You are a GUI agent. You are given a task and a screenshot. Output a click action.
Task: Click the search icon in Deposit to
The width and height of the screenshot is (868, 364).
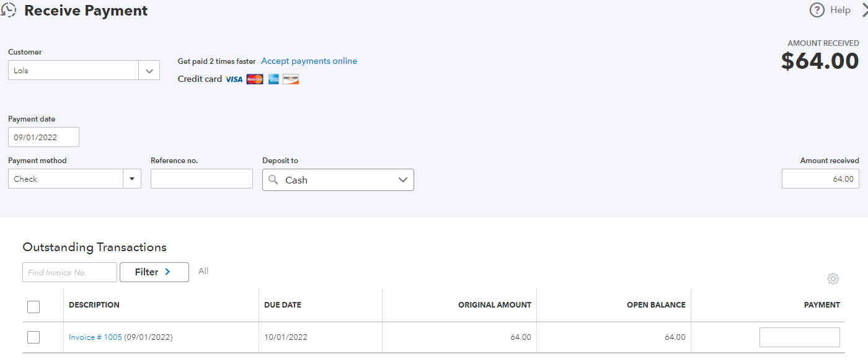273,180
